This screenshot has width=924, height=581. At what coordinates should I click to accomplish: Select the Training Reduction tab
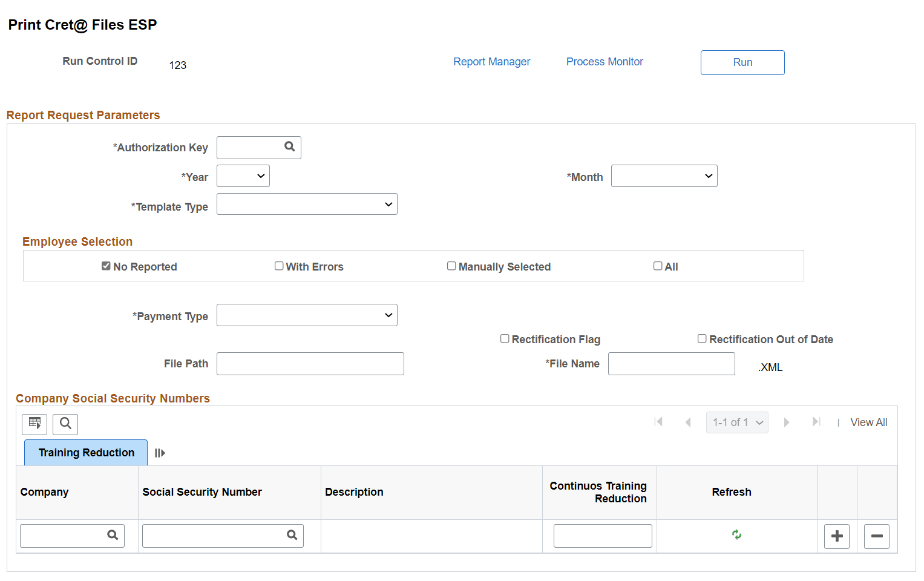click(86, 453)
